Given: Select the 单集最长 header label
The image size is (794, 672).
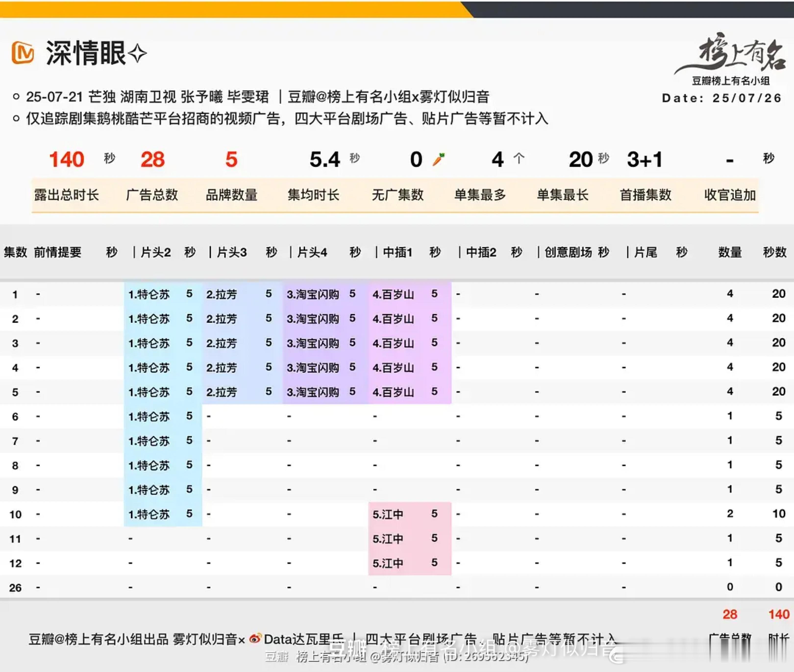Looking at the screenshot, I should (x=562, y=195).
